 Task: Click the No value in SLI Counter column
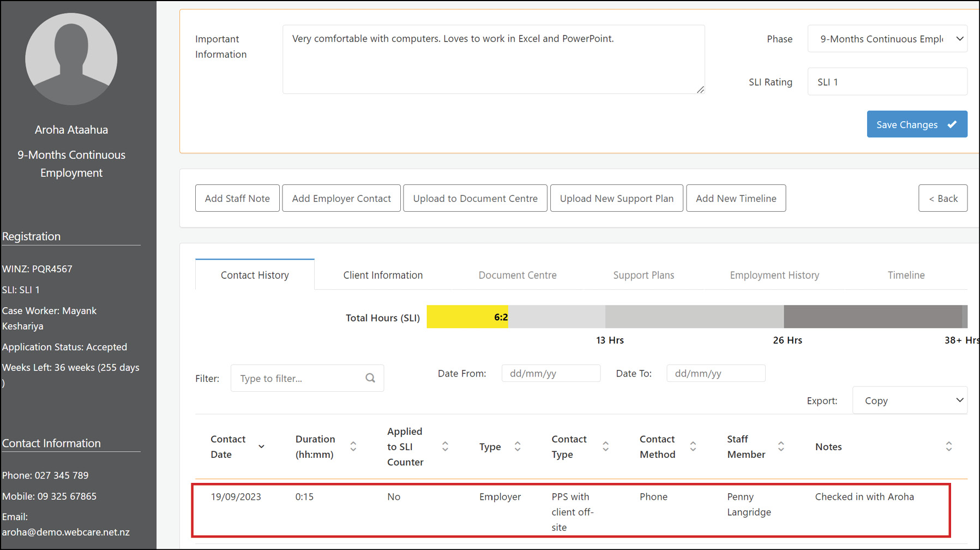(394, 497)
